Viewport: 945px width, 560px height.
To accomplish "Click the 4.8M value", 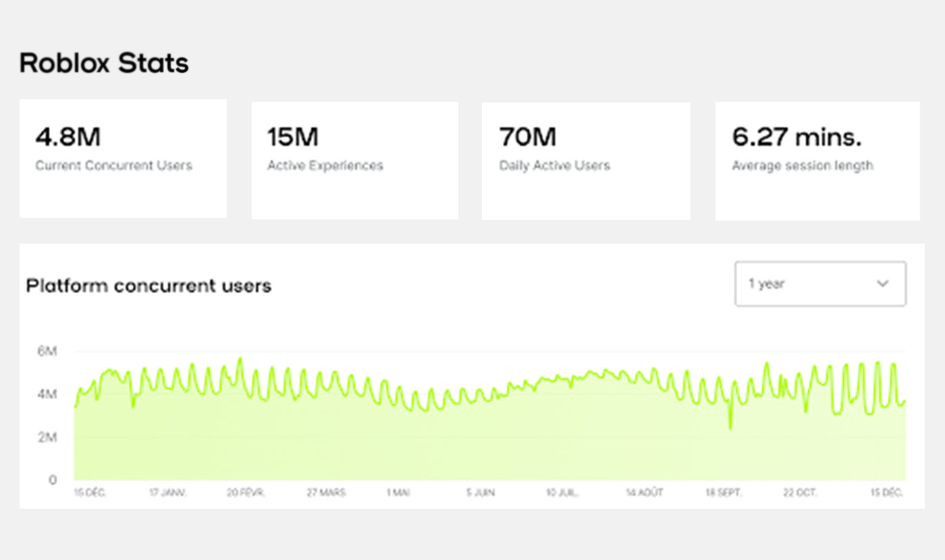I will pos(68,137).
